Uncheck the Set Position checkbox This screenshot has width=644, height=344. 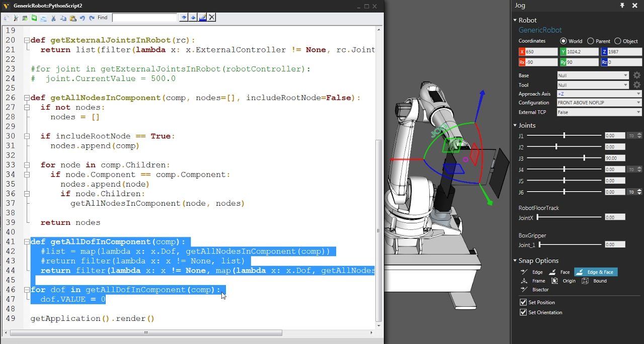pyautogui.click(x=523, y=302)
